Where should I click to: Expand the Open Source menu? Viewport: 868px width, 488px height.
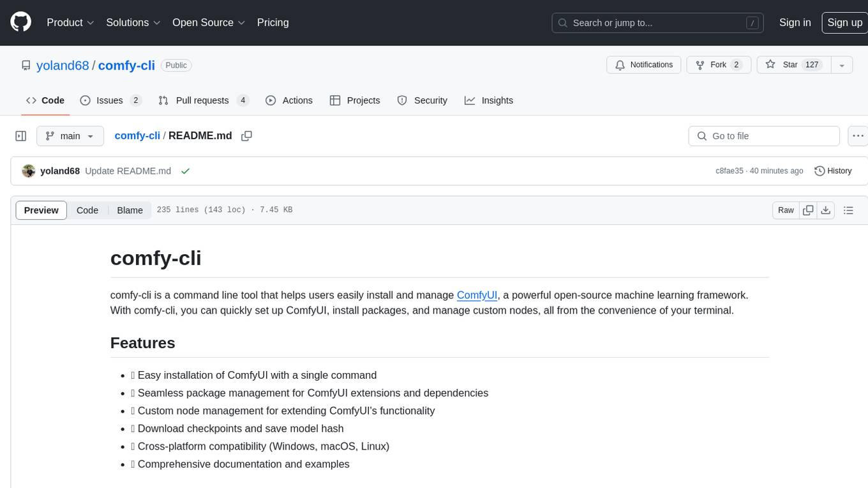209,22
